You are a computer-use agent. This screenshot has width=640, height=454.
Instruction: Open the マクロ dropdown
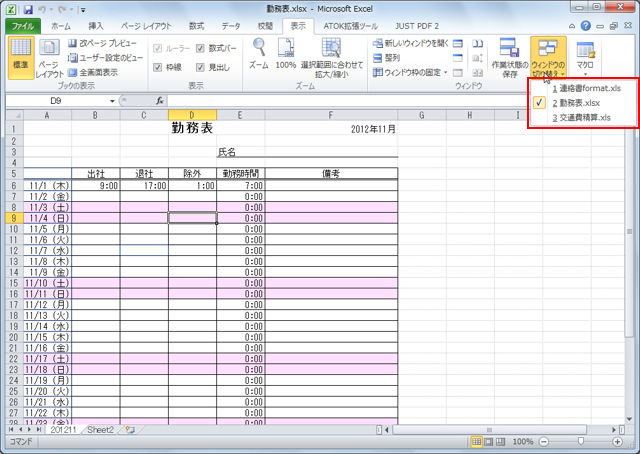pos(585,58)
